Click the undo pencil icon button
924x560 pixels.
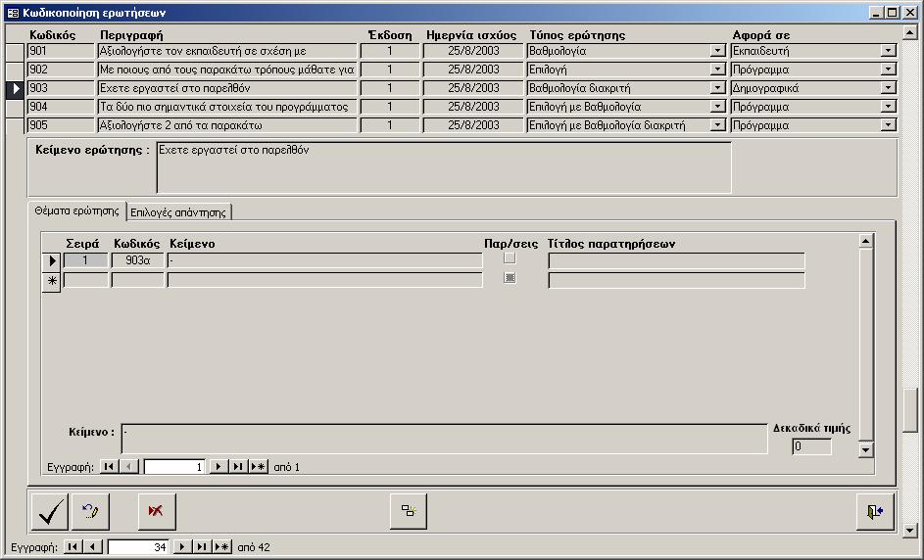tap(91, 511)
